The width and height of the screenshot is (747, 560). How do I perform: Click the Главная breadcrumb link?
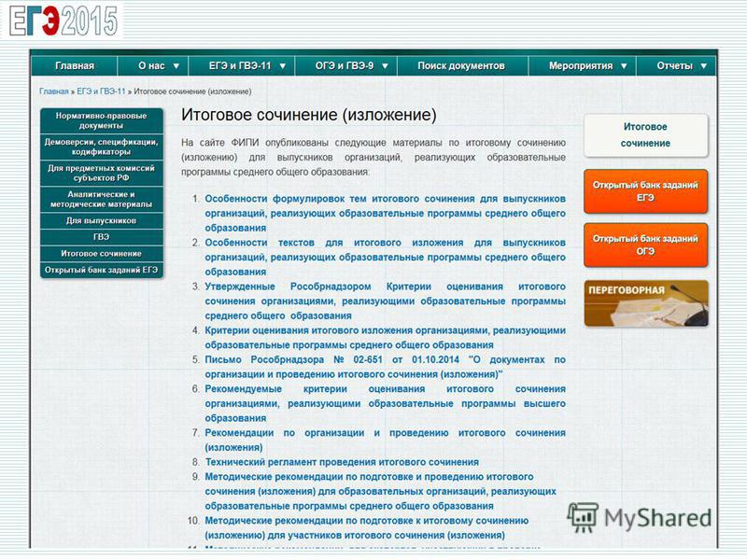point(54,91)
